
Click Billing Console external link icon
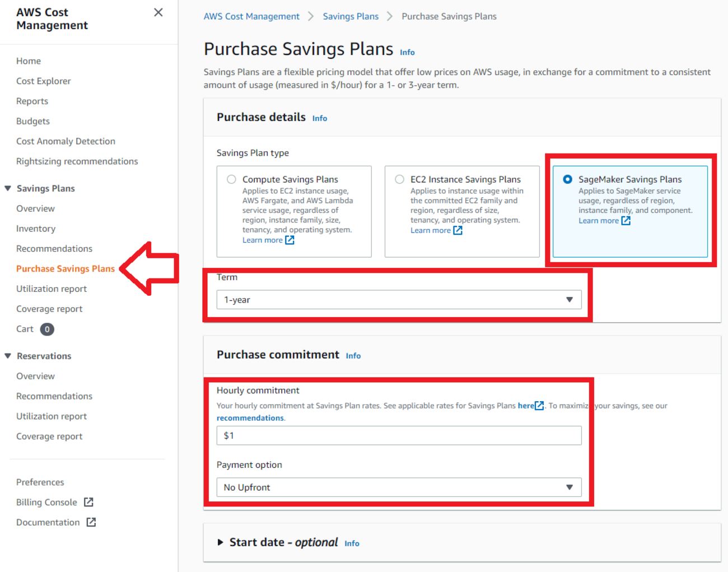pos(88,502)
